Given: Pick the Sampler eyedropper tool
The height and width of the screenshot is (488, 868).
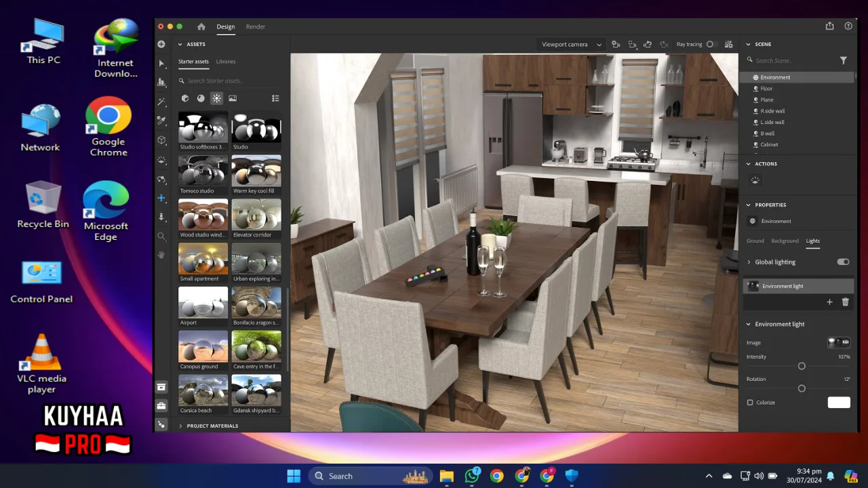Looking at the screenshot, I should coord(161,121).
